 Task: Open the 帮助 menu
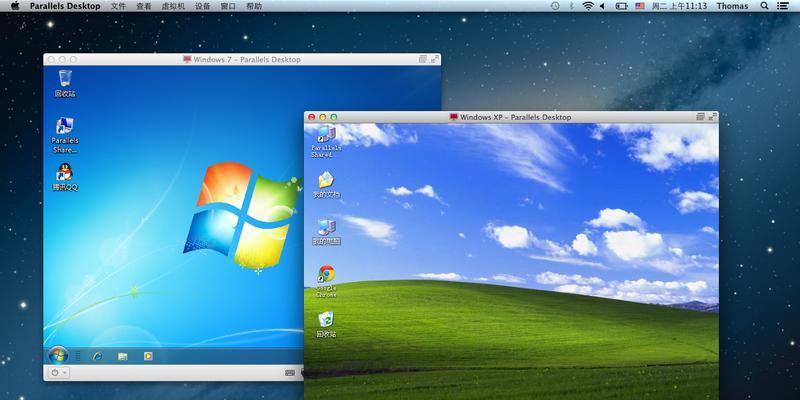coord(254,6)
